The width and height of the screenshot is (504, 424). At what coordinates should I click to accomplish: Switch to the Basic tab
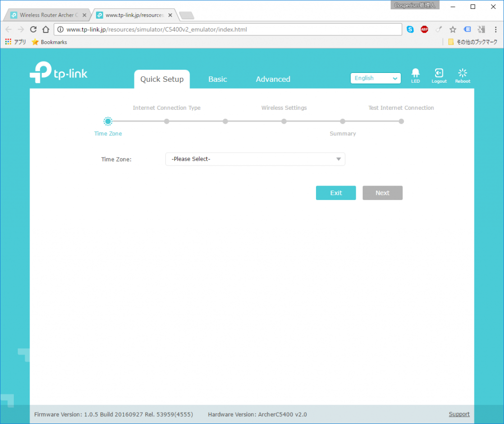(x=218, y=79)
